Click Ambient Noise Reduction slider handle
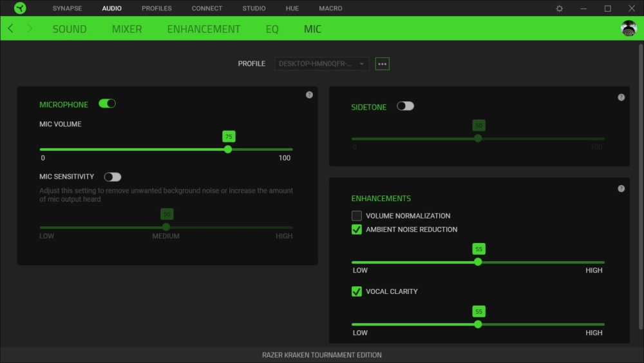 coord(478,262)
